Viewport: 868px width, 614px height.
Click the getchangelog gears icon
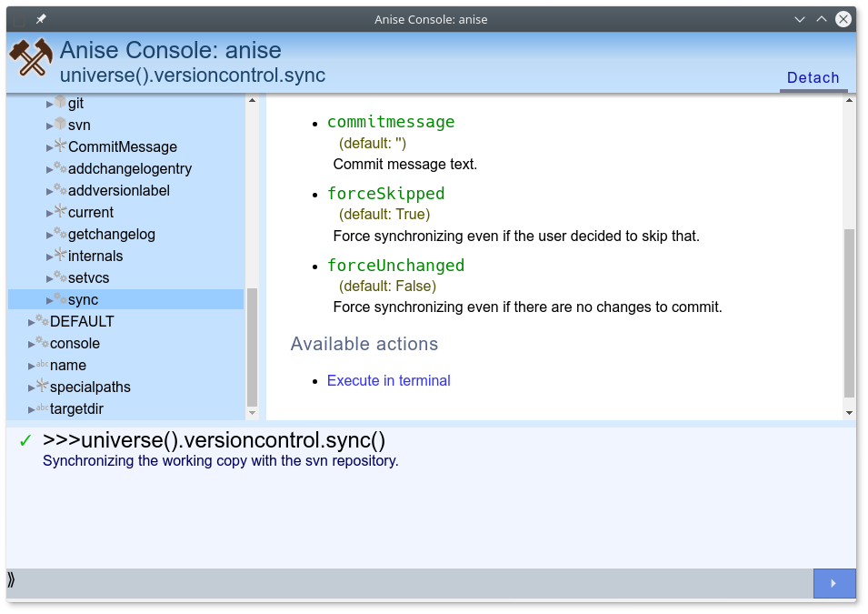pyautogui.click(x=60, y=233)
